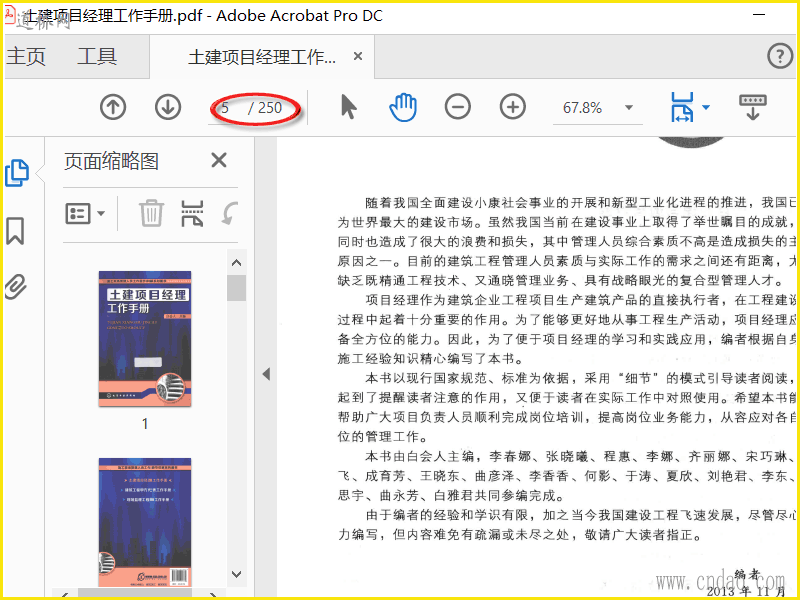Zoom out with the minus button
Viewport: 800px width, 600px height.
point(458,107)
